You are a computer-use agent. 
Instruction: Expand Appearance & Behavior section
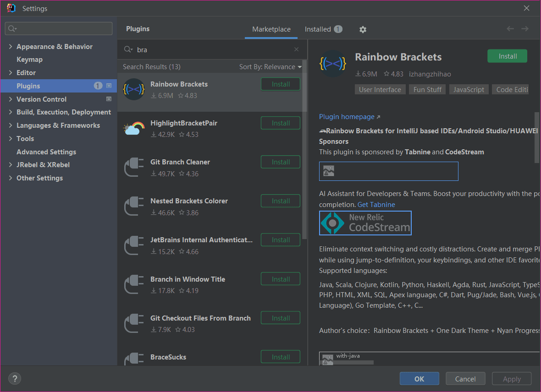click(x=11, y=46)
